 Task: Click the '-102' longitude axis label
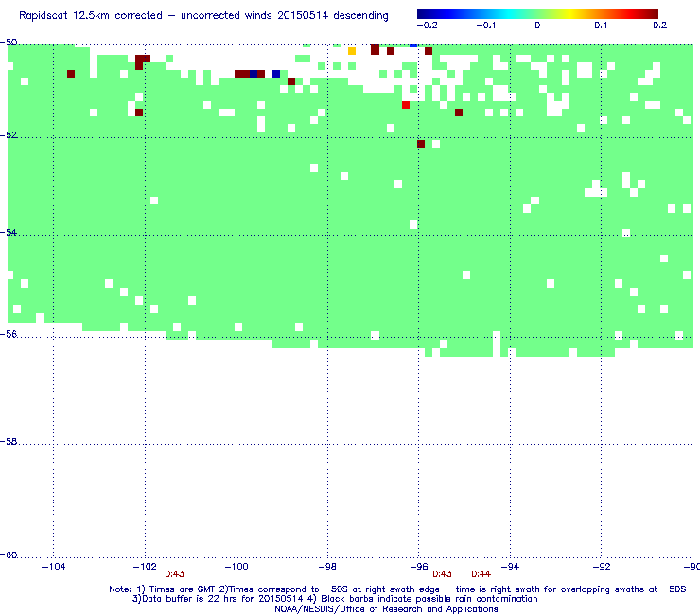145,567
